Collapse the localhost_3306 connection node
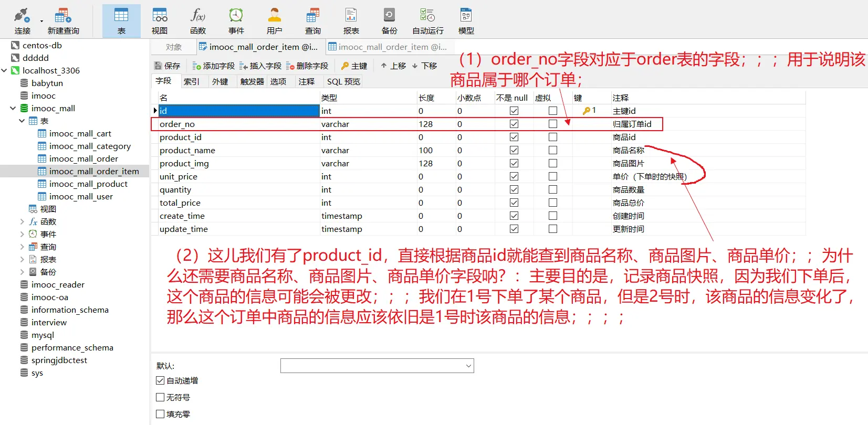 (x=5, y=70)
